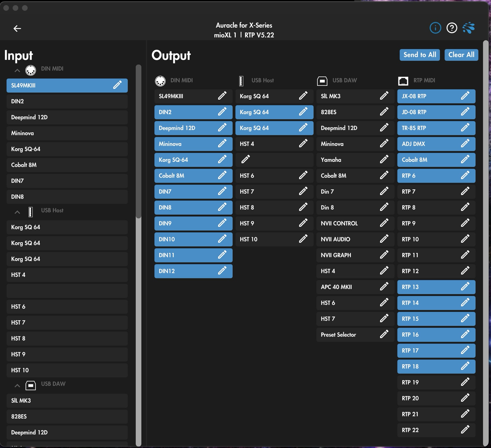491x448 pixels.
Task: Edit name of SL49MKIII input
Action: pyautogui.click(x=117, y=85)
